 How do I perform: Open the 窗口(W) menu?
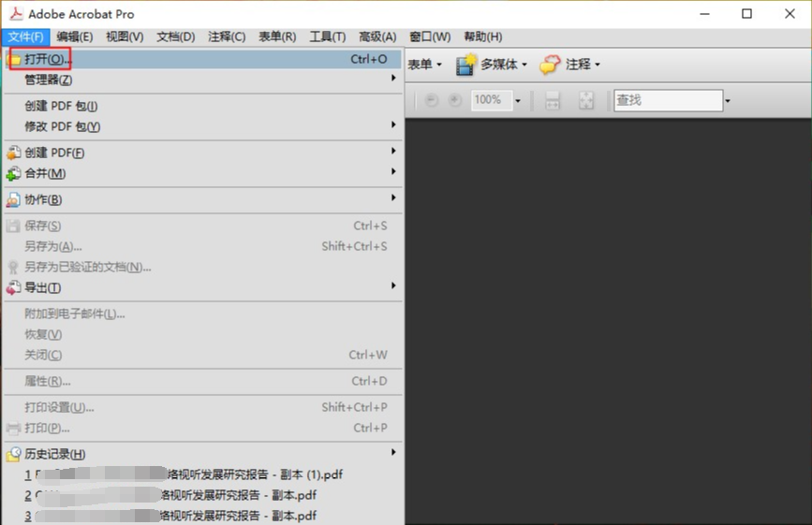[x=430, y=36]
